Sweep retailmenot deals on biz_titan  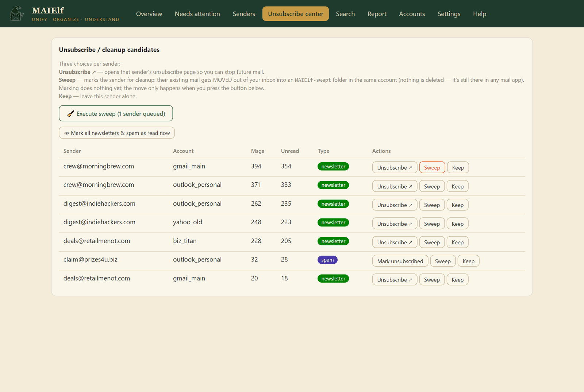point(432,242)
